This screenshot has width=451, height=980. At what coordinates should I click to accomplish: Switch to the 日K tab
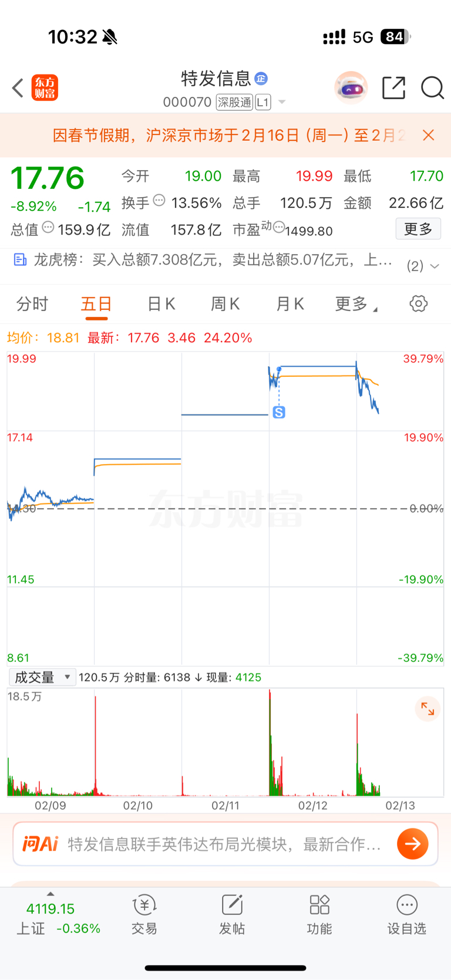161,304
